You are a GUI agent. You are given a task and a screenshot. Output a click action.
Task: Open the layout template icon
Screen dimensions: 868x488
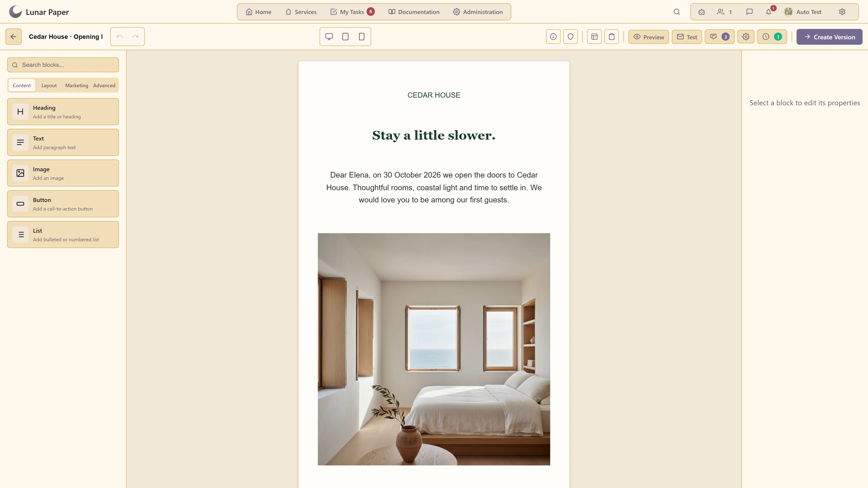[x=594, y=37]
